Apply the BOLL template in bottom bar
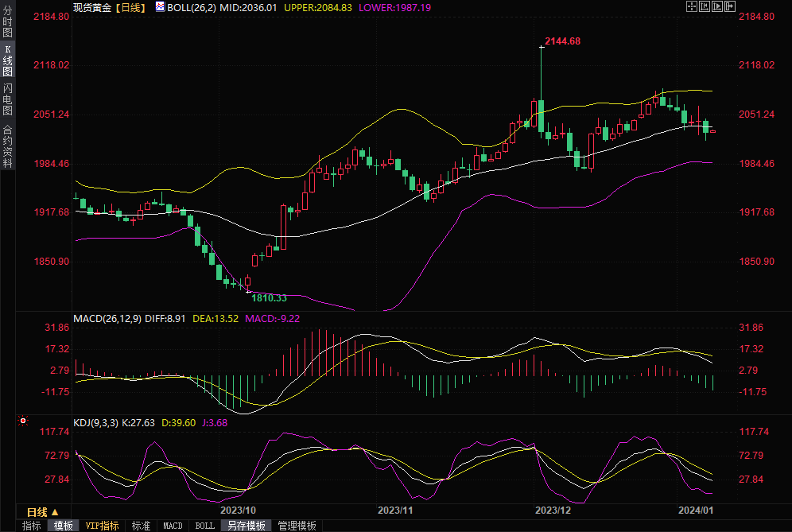 tap(204, 526)
